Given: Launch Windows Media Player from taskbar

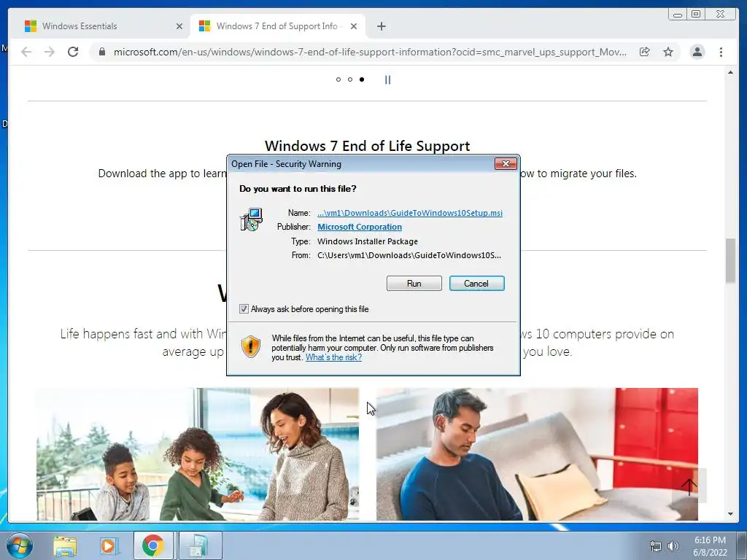Looking at the screenshot, I should pyautogui.click(x=108, y=545).
